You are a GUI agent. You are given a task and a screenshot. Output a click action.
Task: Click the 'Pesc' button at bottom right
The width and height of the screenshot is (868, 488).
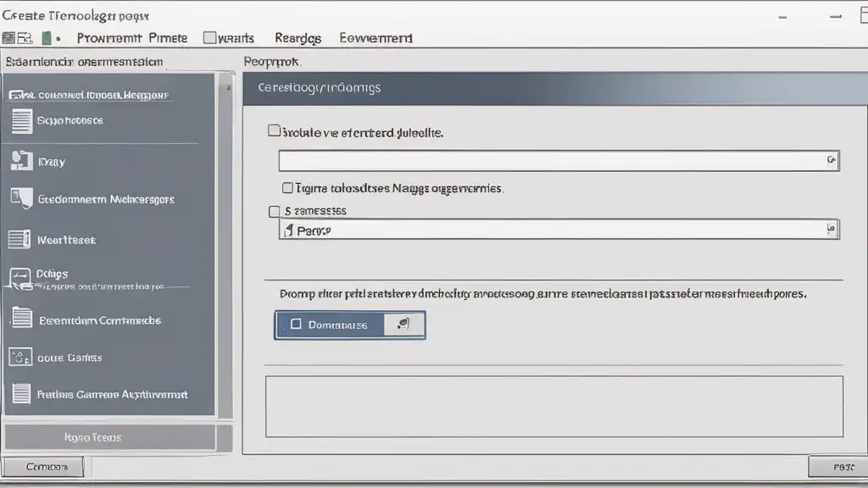click(838, 467)
